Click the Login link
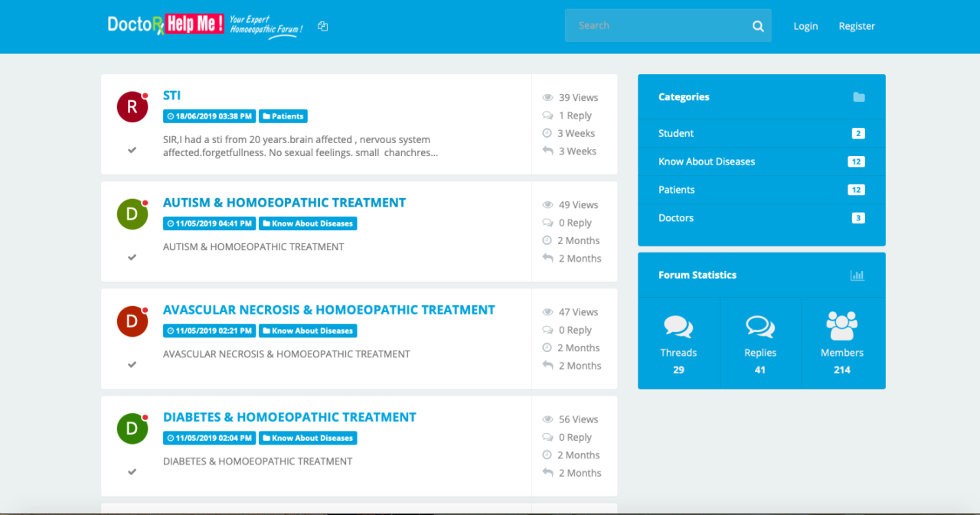 805,25
